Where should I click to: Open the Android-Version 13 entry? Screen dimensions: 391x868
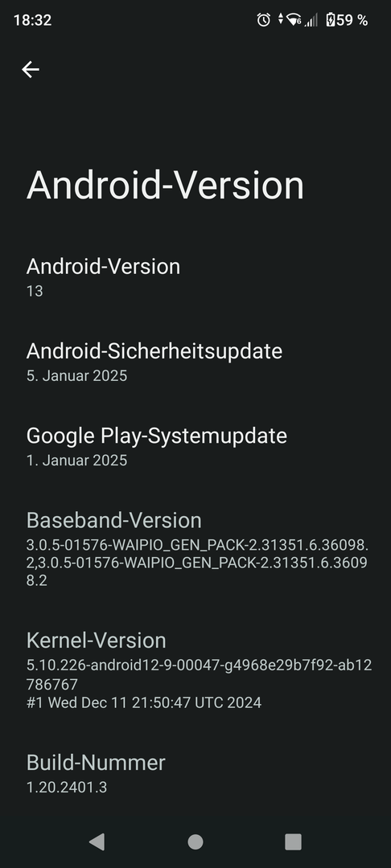[x=195, y=276]
